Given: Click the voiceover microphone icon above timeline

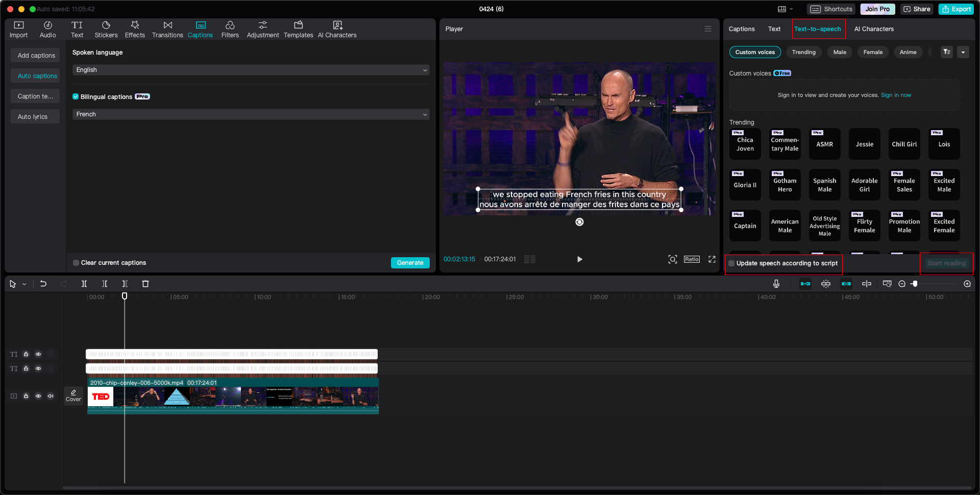Looking at the screenshot, I should [776, 284].
